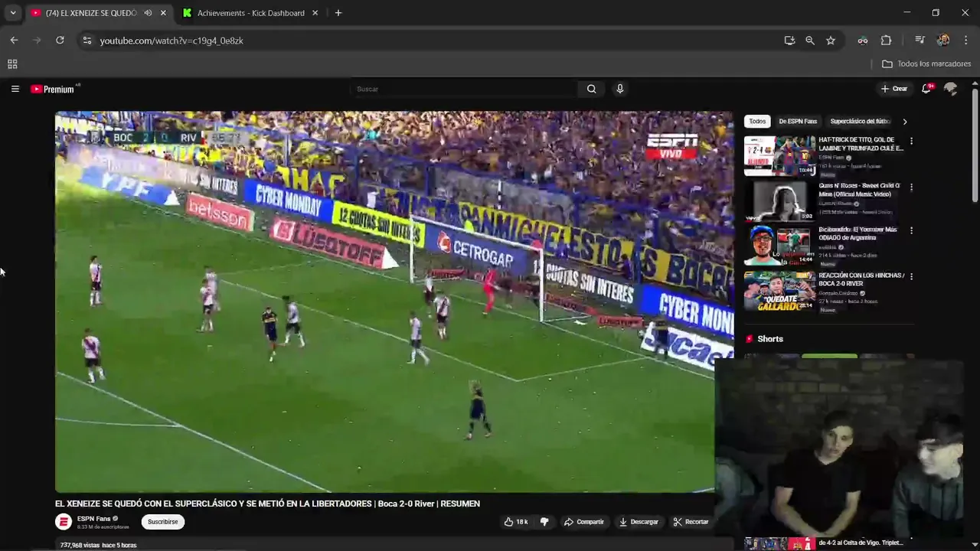Click the Suscribirse button
Image resolution: width=980 pixels, height=551 pixels.
click(162, 522)
